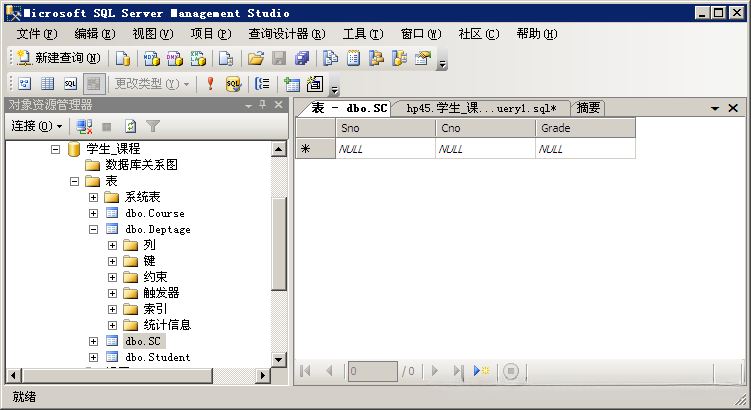Open the active files list arrow
Image resolution: width=751 pixels, height=410 pixels.
tap(715, 108)
